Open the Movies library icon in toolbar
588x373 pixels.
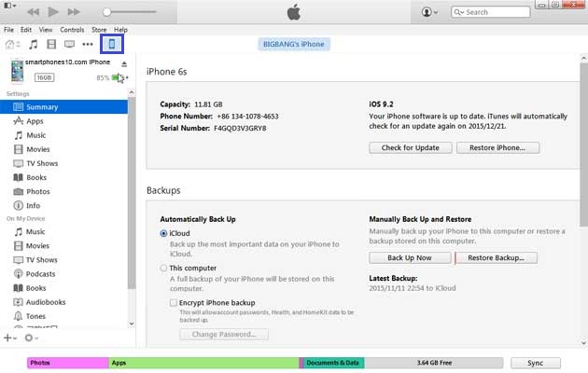[x=51, y=44]
